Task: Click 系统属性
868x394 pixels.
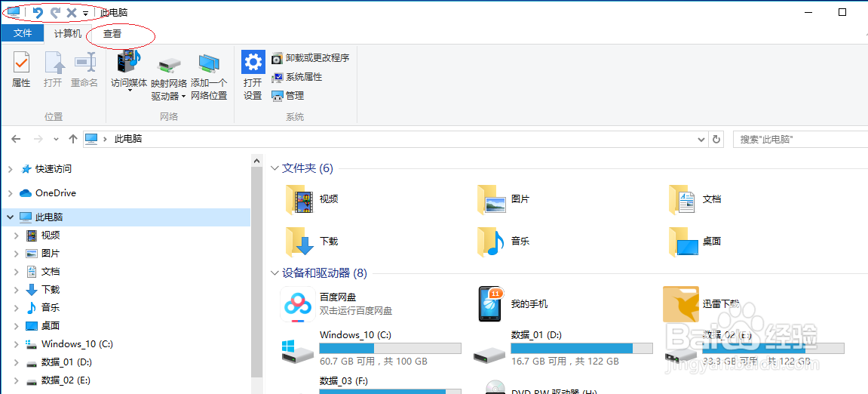Action: (x=296, y=77)
